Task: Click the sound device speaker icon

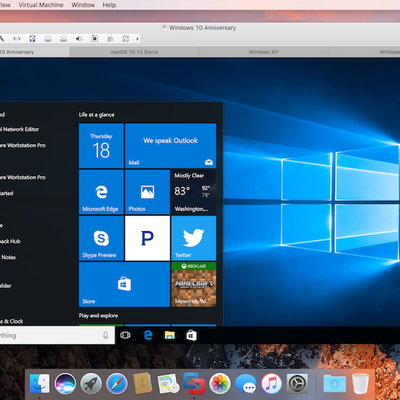Action: pyautogui.click(x=79, y=39)
